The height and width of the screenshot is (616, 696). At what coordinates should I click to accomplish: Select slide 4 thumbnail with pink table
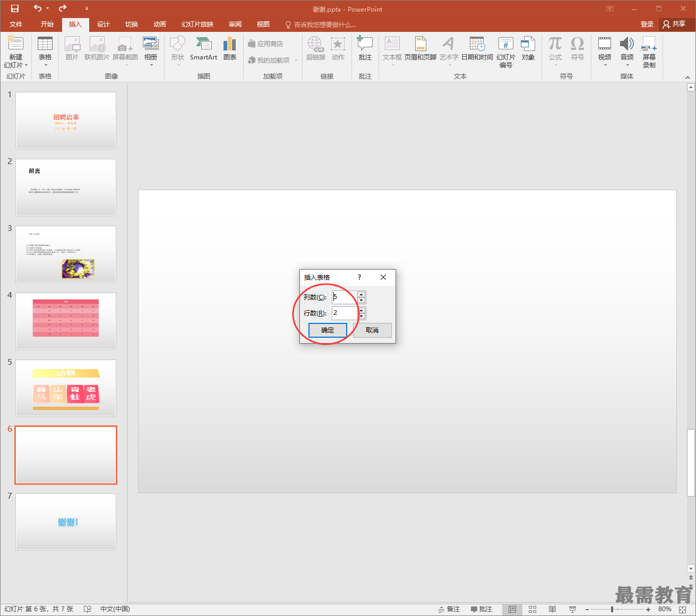click(x=66, y=321)
